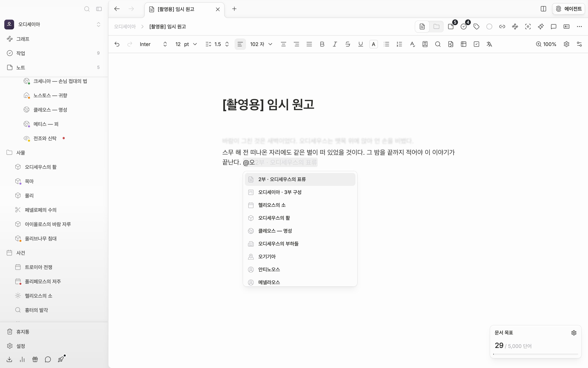Select 2부 · 오디세우스의 표류 suggestion
588x368 pixels.
click(300, 179)
